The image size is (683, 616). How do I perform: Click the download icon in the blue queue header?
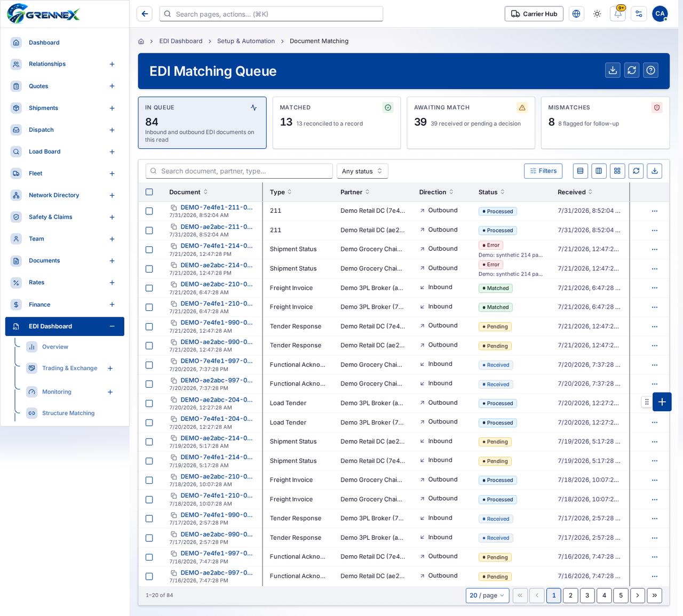[613, 70]
